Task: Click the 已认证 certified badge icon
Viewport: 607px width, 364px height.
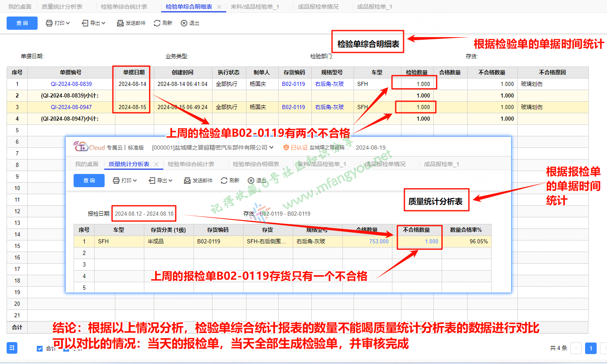Action: coord(286,148)
